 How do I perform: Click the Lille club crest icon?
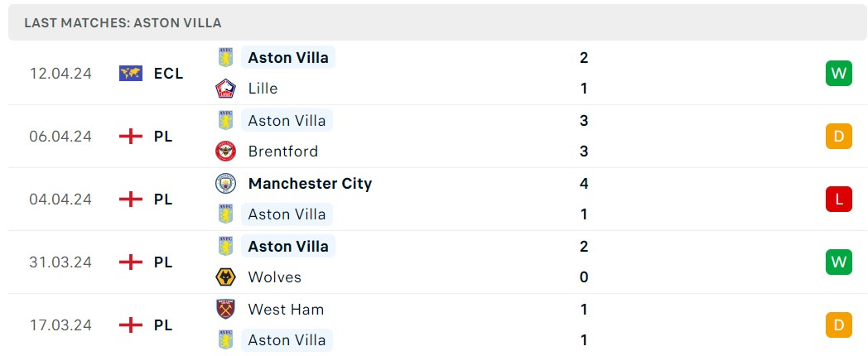point(225,89)
